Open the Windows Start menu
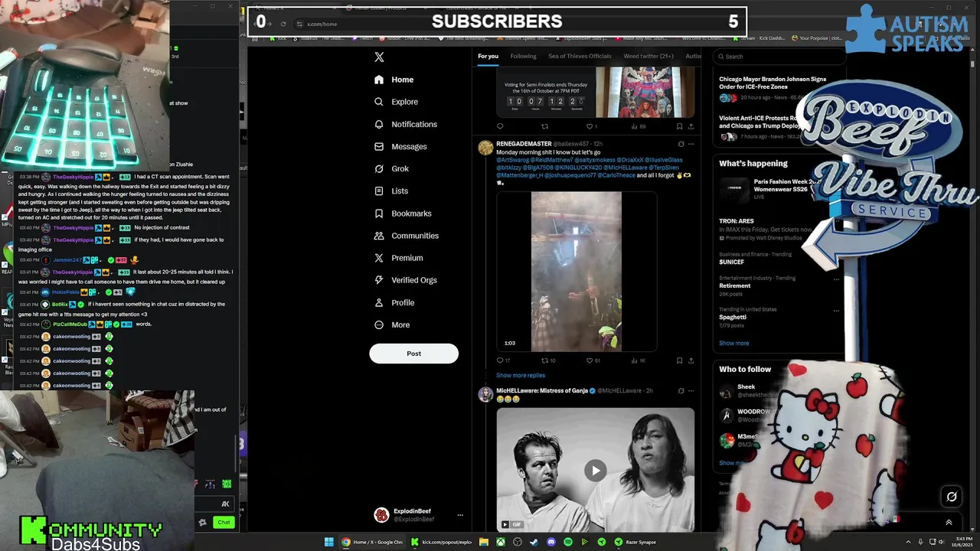 tap(328, 542)
